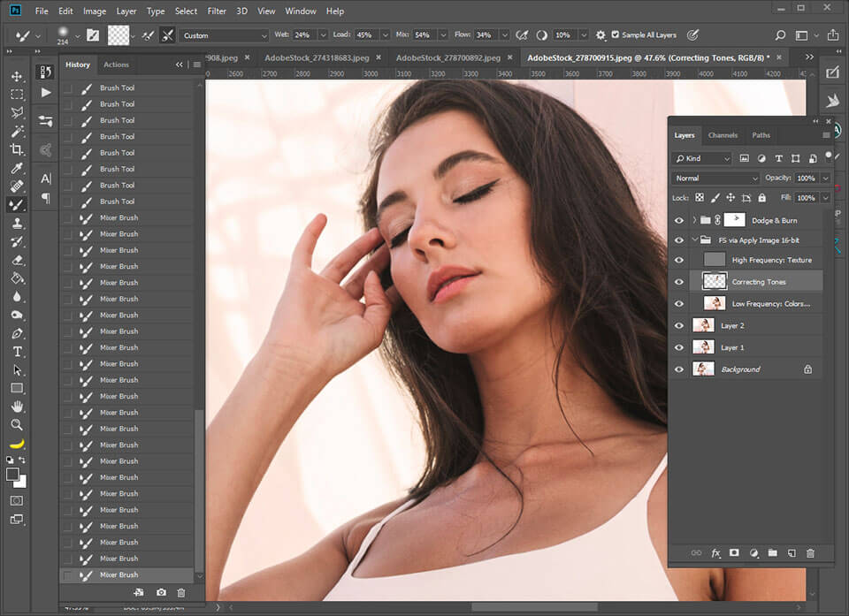Pick the Eyedropper tool
This screenshot has width=849, height=616.
[x=17, y=168]
